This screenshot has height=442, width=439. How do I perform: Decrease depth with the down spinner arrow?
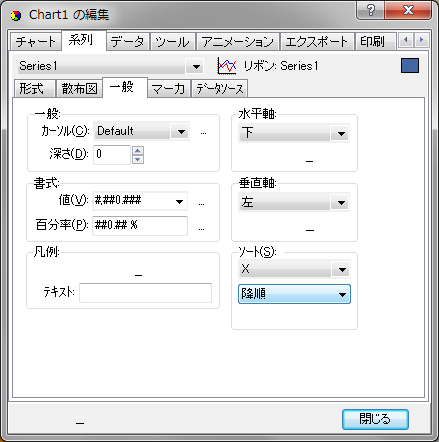click(138, 159)
